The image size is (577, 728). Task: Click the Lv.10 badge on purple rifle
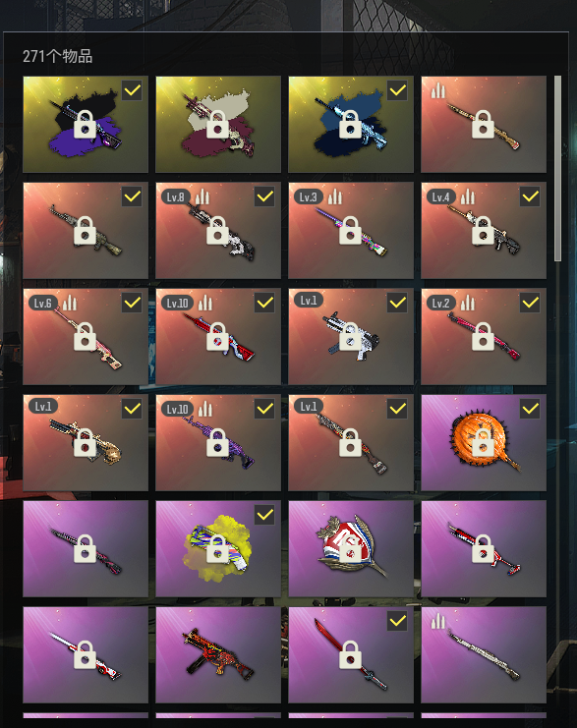click(x=178, y=409)
